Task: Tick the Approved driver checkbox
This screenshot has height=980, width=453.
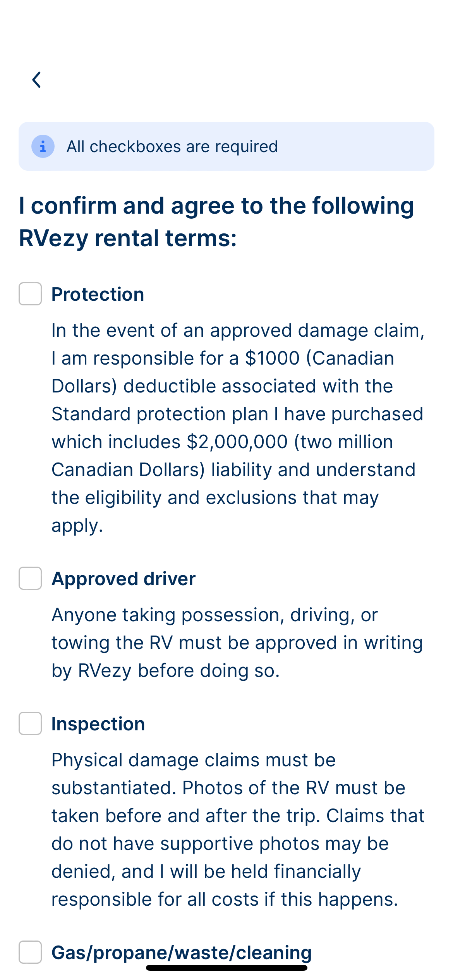Action: click(x=30, y=578)
